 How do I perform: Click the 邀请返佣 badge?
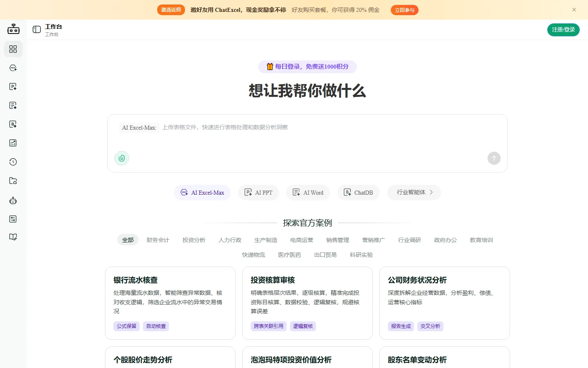171,10
